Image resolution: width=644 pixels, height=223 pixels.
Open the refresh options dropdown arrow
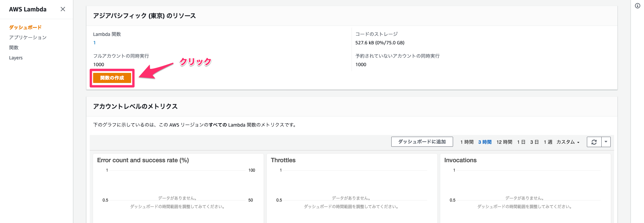[606, 142]
